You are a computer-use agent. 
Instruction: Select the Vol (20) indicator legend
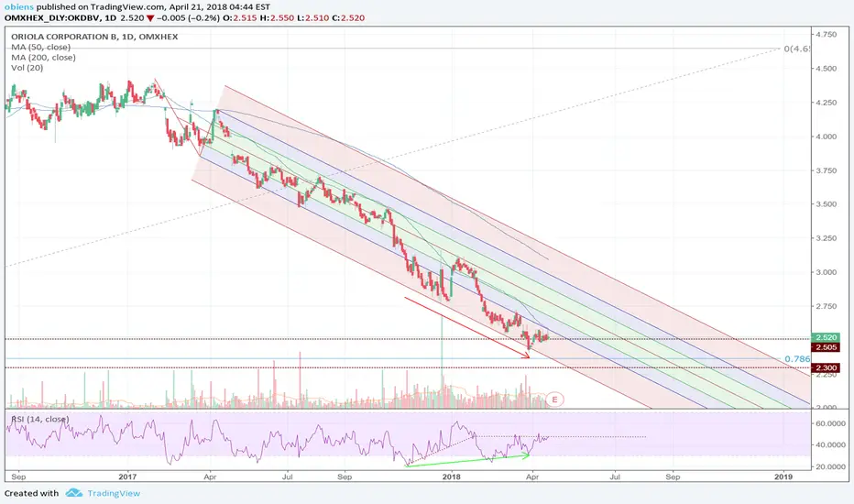tap(27, 68)
